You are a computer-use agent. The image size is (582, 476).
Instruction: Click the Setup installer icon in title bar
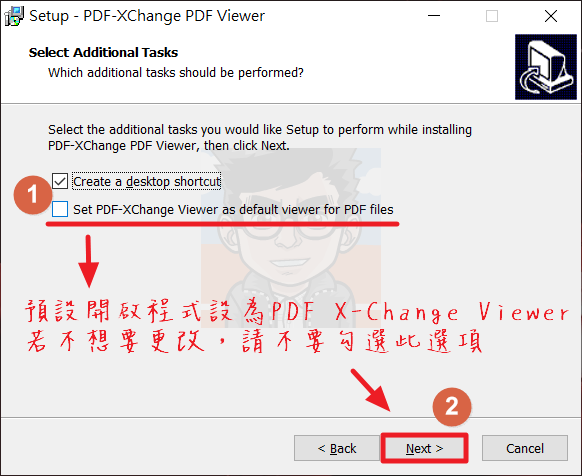tap(14, 16)
